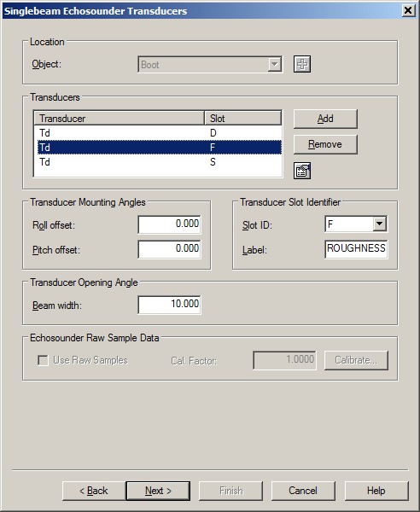
Task: Open transducer properties icon below Remove
Action: pos(302,171)
